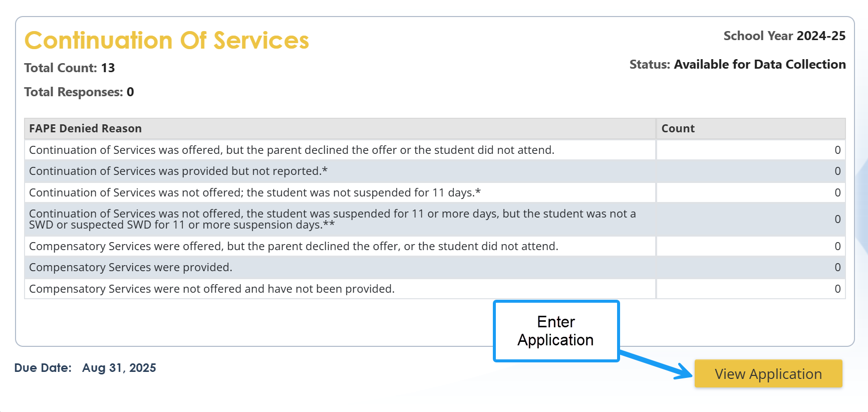Image resolution: width=868 pixels, height=412 pixels.
Task: Click the 'provided but not reported' row
Action: pyautogui.click(x=178, y=171)
